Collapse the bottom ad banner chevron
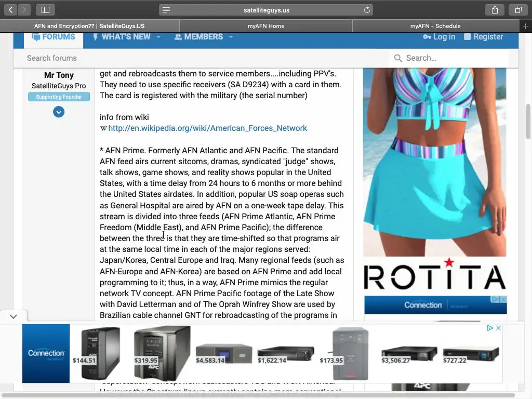 (13, 316)
